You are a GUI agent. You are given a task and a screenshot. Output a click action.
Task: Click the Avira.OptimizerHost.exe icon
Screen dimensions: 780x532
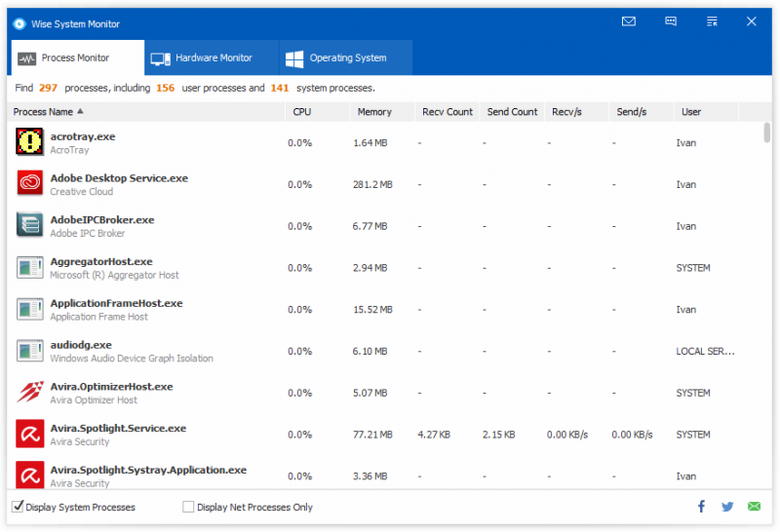coord(29,393)
